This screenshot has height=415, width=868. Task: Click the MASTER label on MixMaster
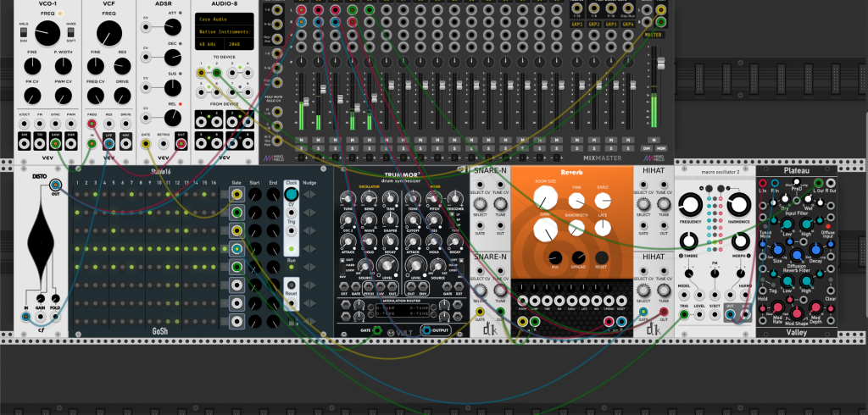pos(654,35)
